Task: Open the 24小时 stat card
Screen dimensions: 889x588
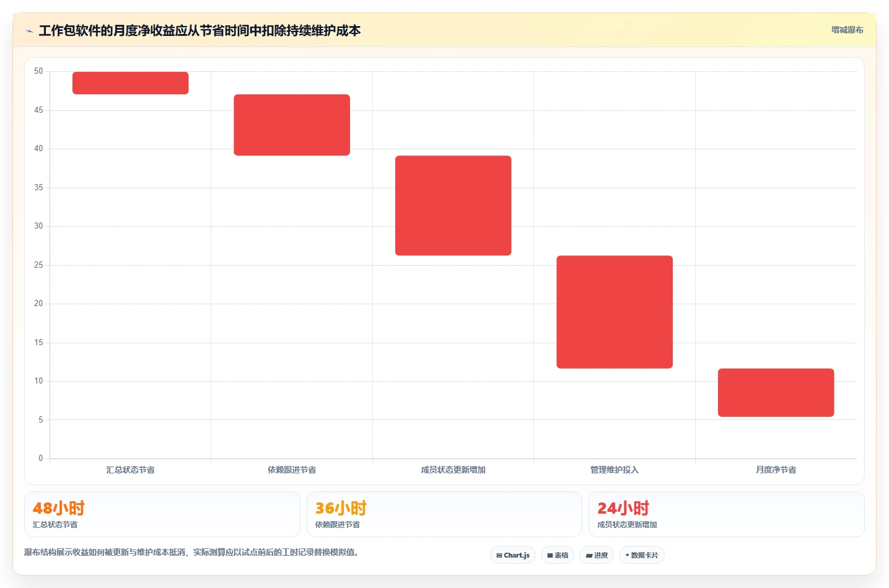Action: 727,514
